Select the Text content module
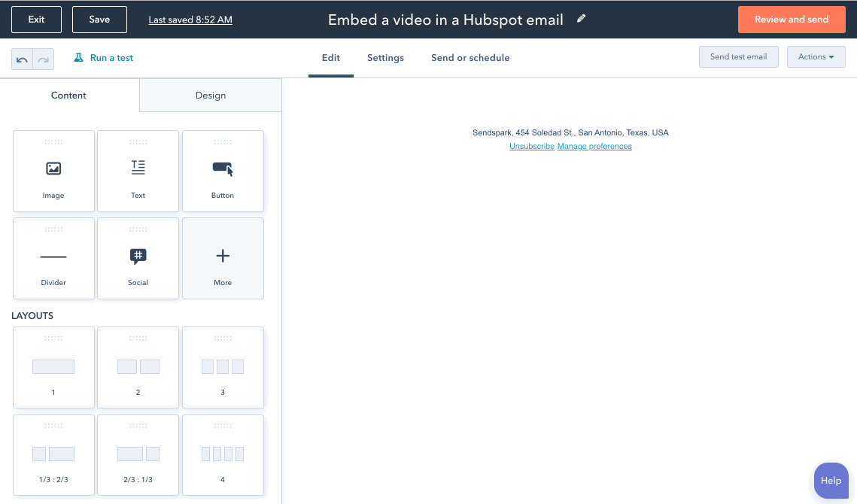The height and width of the screenshot is (504, 857). pos(138,171)
